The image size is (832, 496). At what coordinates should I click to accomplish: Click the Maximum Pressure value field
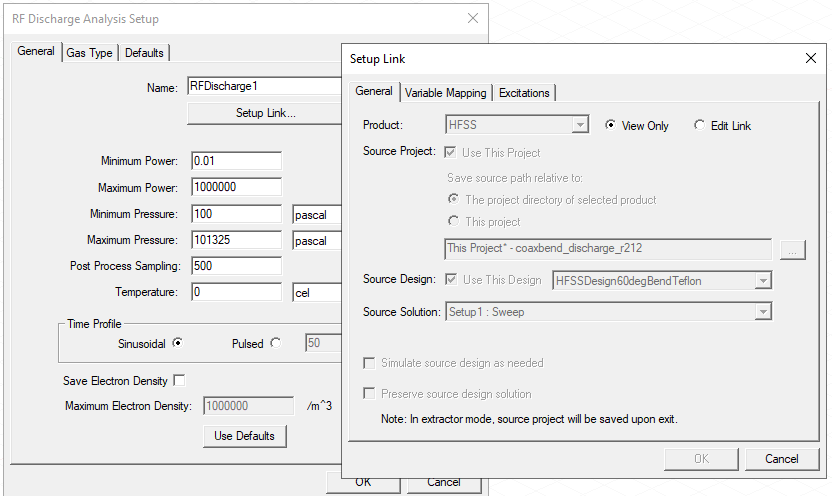(236, 240)
